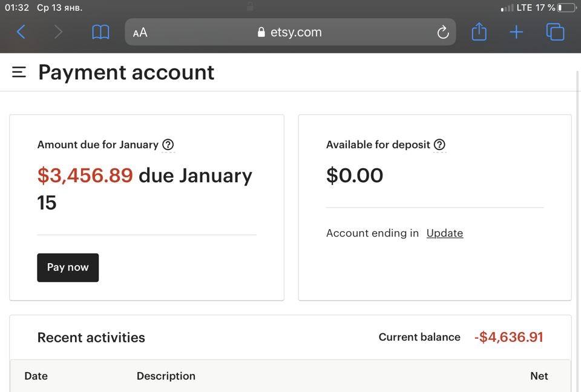Click the etsy.com address bar
Screen dimensions: 581x392
pyautogui.click(x=290, y=32)
